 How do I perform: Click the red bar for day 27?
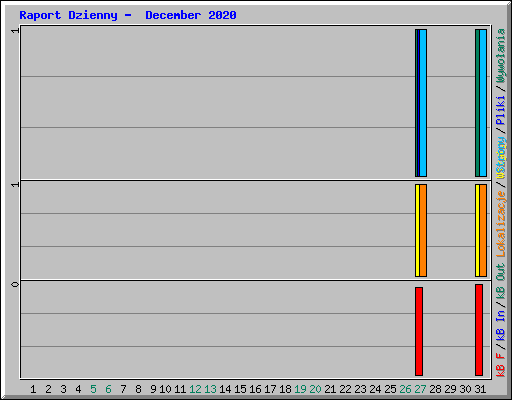(x=419, y=331)
